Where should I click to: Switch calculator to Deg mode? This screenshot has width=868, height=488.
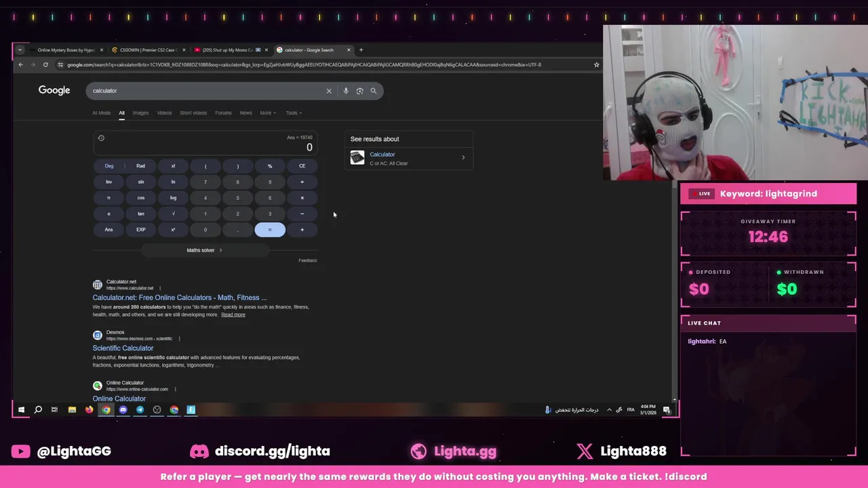109,166
